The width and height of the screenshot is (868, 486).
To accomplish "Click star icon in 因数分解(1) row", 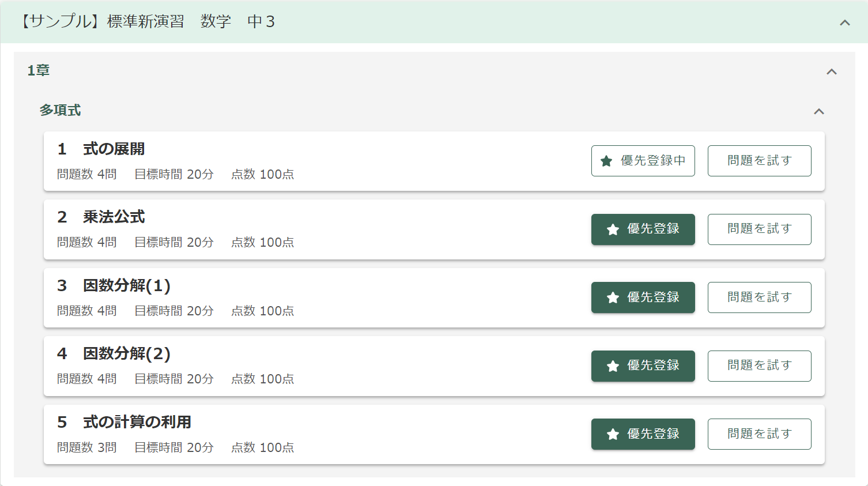I will [613, 297].
